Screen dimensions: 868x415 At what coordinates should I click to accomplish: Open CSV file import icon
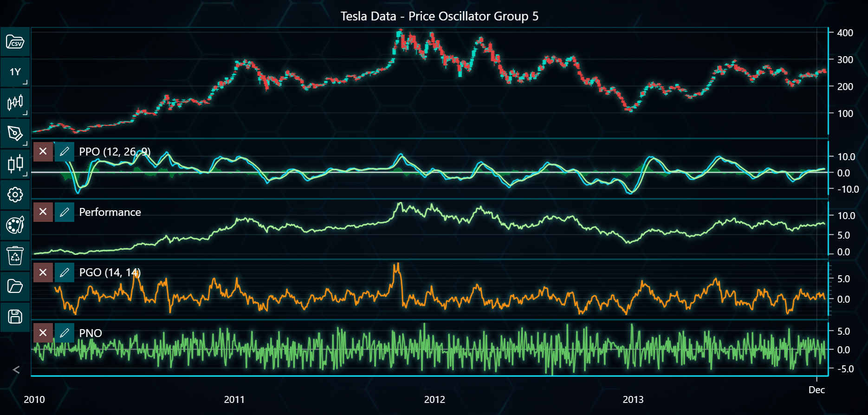pos(15,42)
